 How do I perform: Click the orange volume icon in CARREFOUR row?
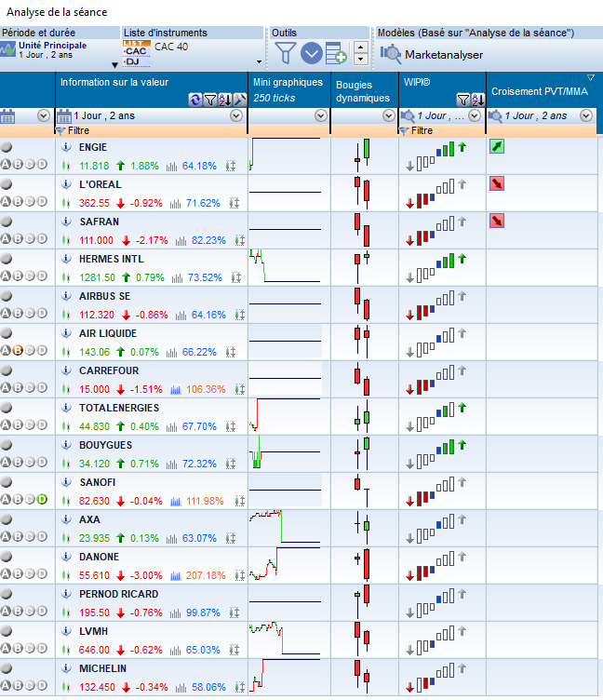click(x=176, y=389)
